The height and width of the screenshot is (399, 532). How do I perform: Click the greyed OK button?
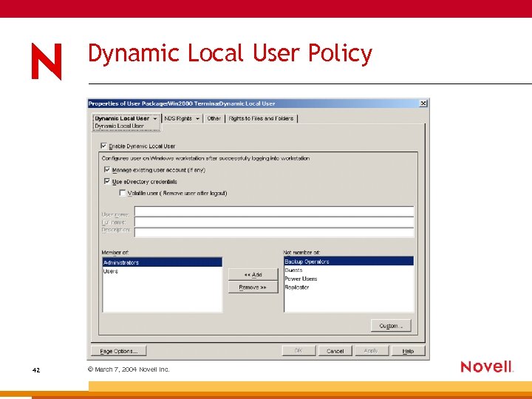pos(299,351)
